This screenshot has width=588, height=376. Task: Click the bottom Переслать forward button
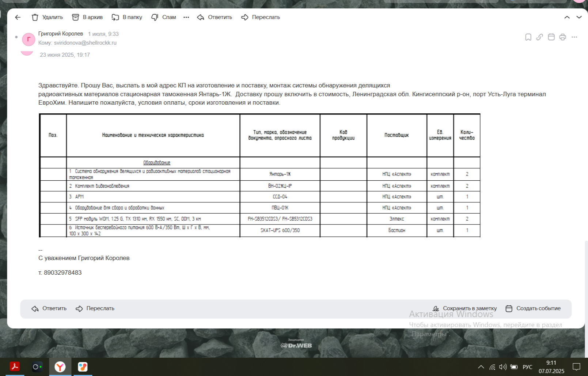pyautogui.click(x=95, y=308)
